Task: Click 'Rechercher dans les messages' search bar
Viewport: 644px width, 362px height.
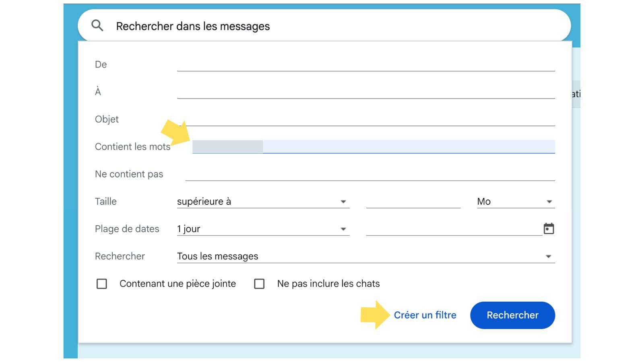Action: point(322,26)
